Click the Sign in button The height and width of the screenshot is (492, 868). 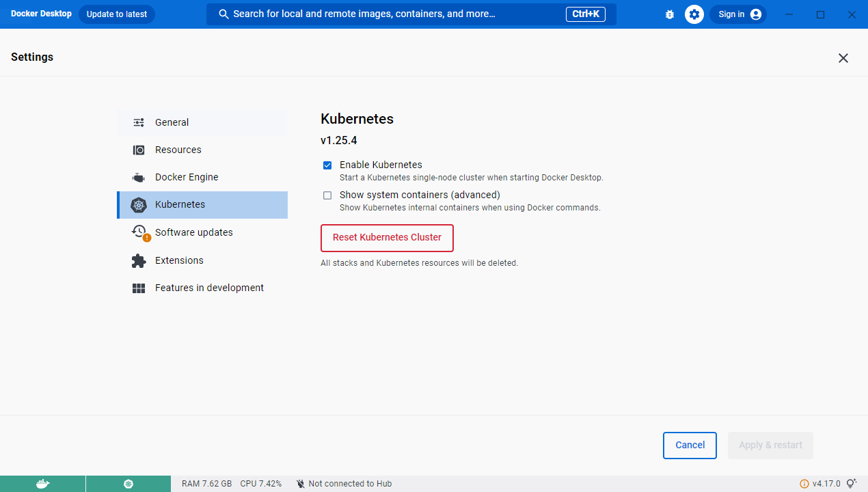738,14
